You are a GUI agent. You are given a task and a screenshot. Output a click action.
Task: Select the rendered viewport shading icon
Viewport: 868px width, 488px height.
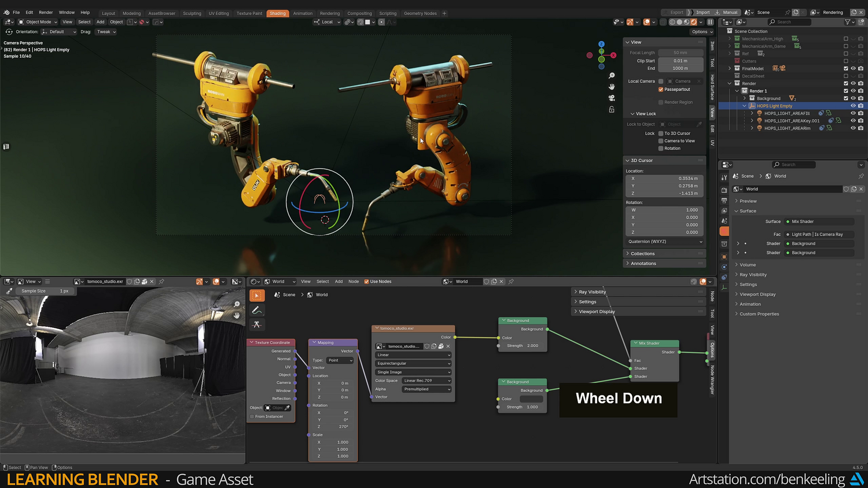[693, 22]
